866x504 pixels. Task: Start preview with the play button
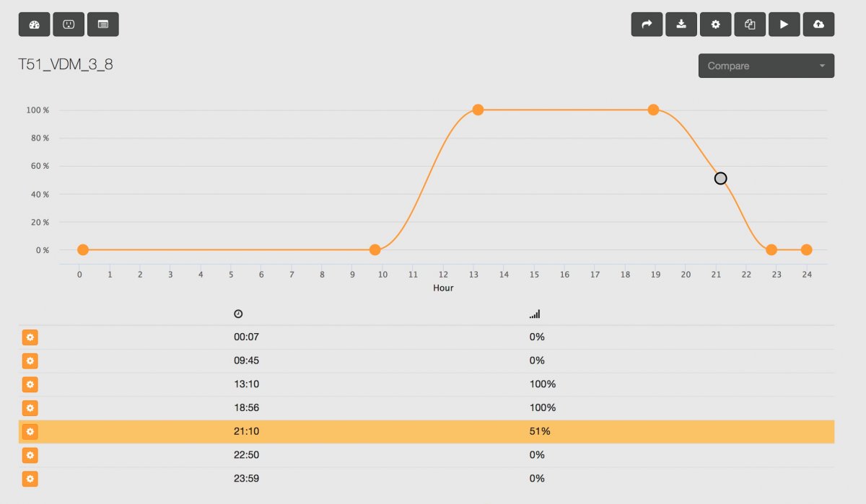point(784,24)
